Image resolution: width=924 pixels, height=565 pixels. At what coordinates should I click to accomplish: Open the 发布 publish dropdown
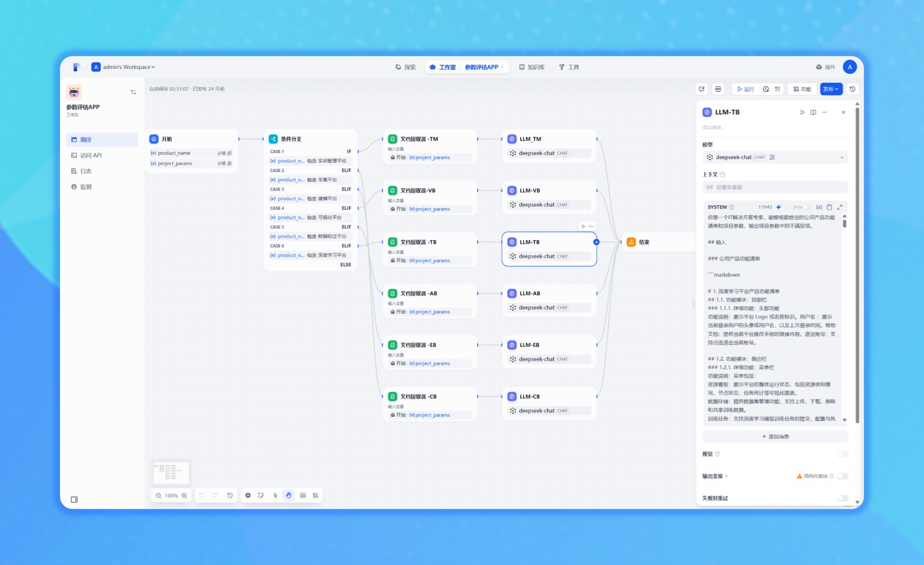[x=831, y=89]
